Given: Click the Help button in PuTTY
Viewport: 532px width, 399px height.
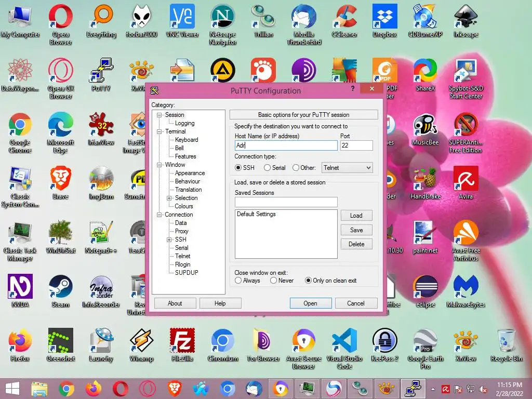Looking at the screenshot, I should pyautogui.click(x=220, y=303).
